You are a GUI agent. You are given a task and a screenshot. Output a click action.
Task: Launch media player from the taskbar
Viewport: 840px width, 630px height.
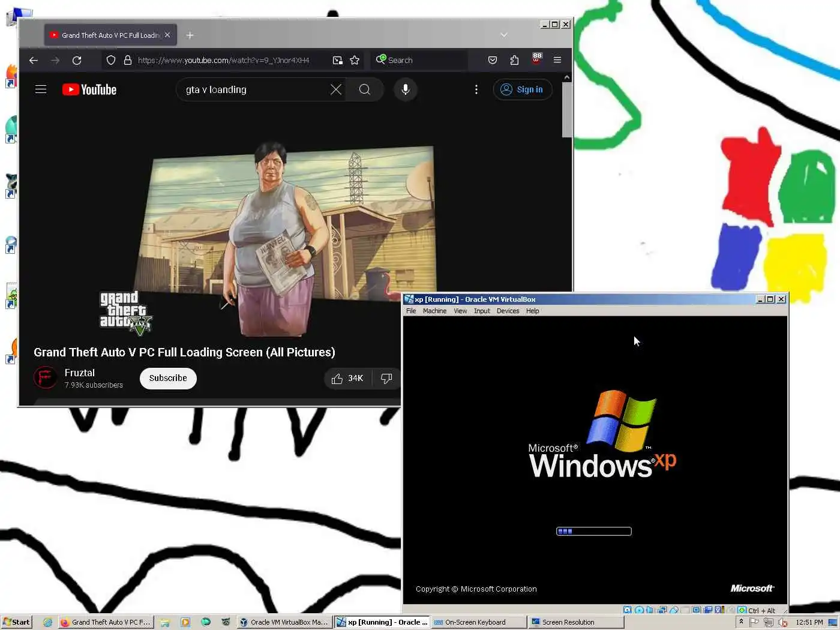point(185,622)
